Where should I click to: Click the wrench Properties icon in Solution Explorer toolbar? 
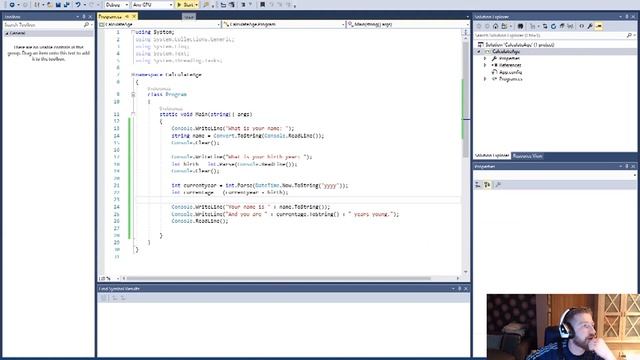point(590,26)
